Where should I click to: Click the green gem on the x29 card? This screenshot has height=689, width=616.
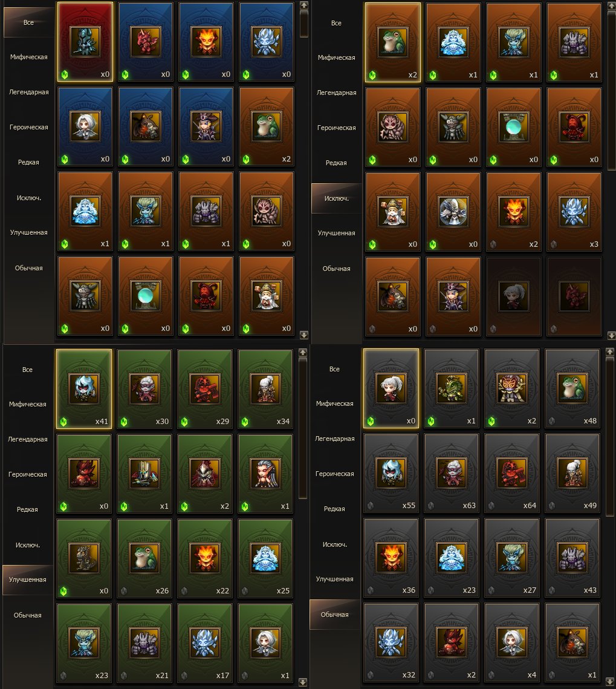coord(185,422)
